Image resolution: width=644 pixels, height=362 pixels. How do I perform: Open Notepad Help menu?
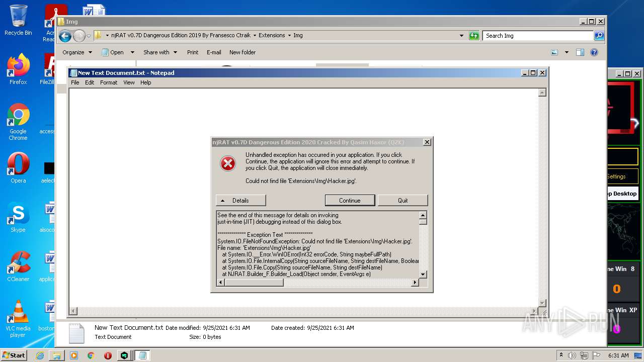(x=146, y=82)
